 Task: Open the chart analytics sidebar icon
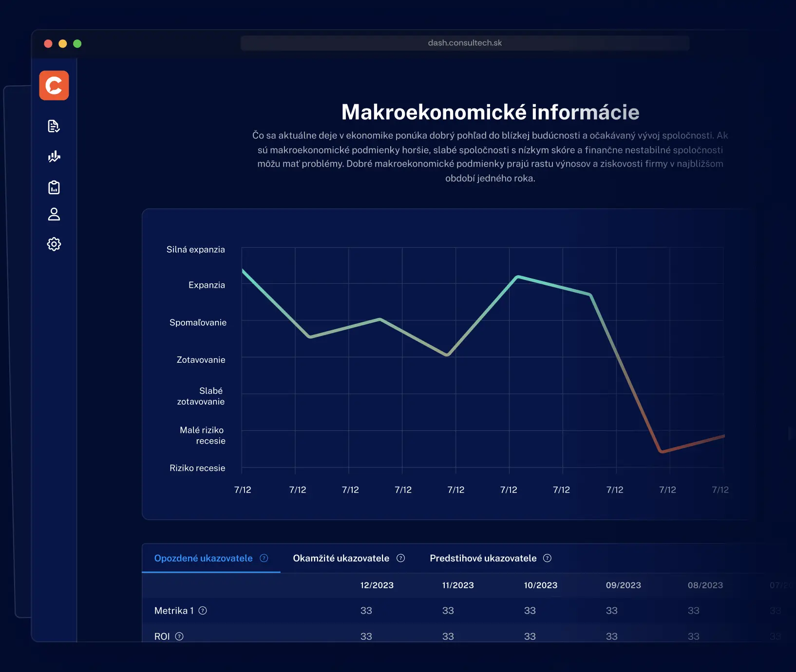coord(54,156)
